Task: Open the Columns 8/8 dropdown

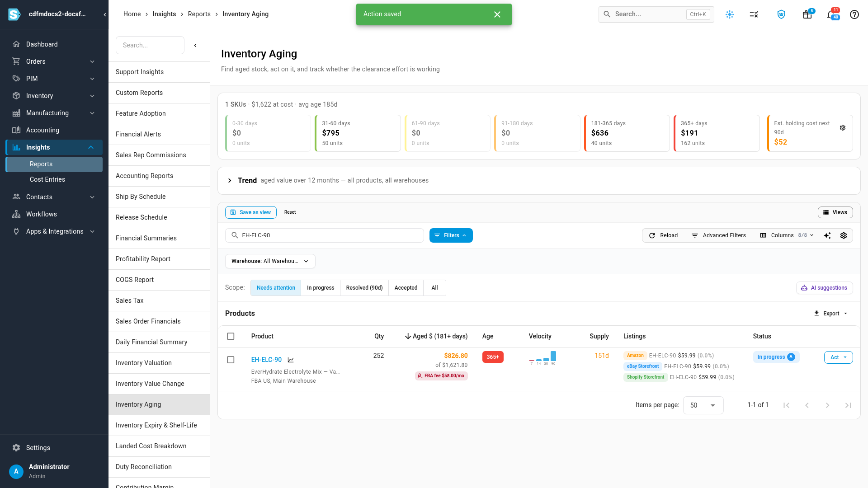Action: pyautogui.click(x=787, y=235)
